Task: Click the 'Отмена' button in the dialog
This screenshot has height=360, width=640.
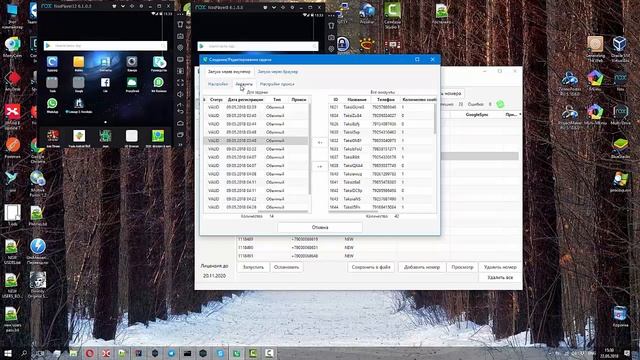Action: pos(320,227)
